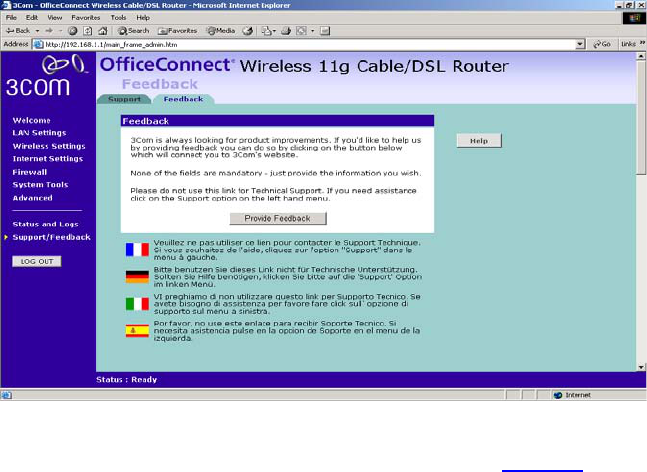
Task: Go to the Welcome page in the sidebar
Action: pos(31,120)
